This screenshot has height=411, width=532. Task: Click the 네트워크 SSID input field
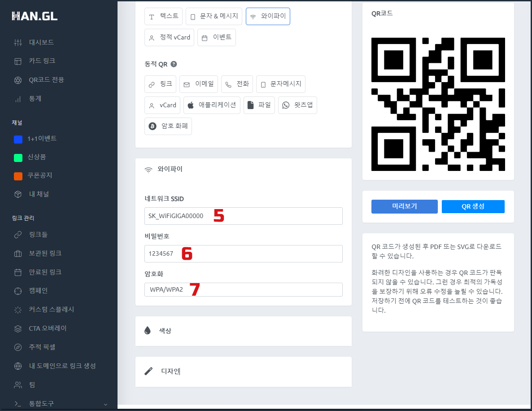coord(244,216)
